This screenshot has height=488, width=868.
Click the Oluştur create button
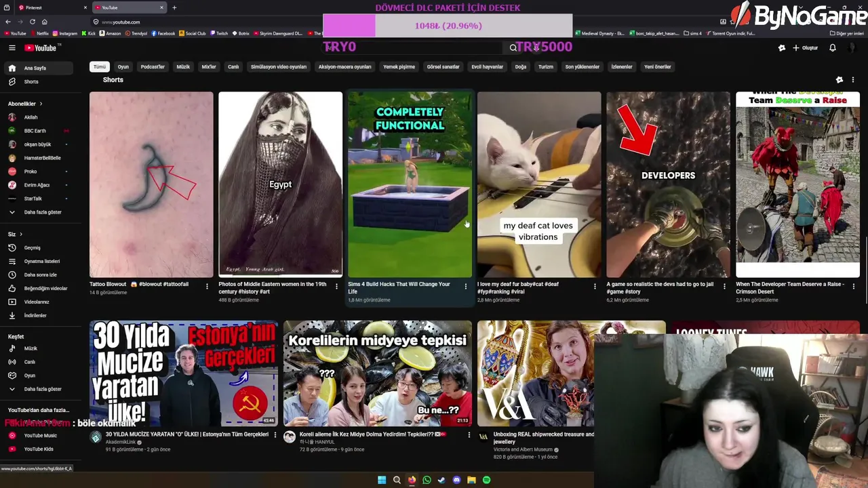click(x=806, y=47)
